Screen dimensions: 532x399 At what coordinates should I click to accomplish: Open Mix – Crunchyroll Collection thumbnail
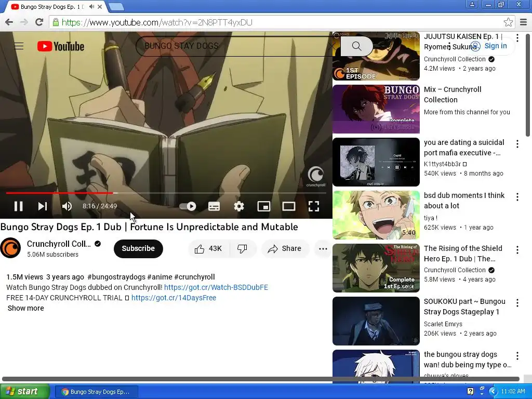[x=376, y=109]
